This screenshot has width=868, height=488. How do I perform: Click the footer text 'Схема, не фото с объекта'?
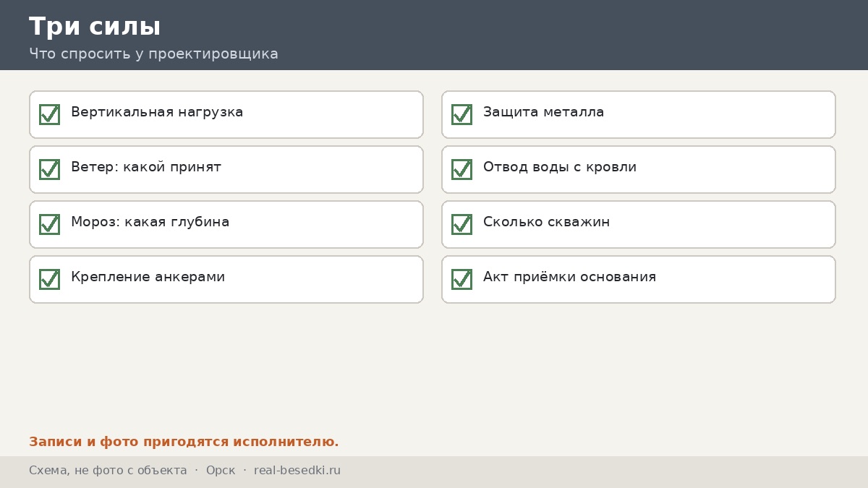pos(108,471)
